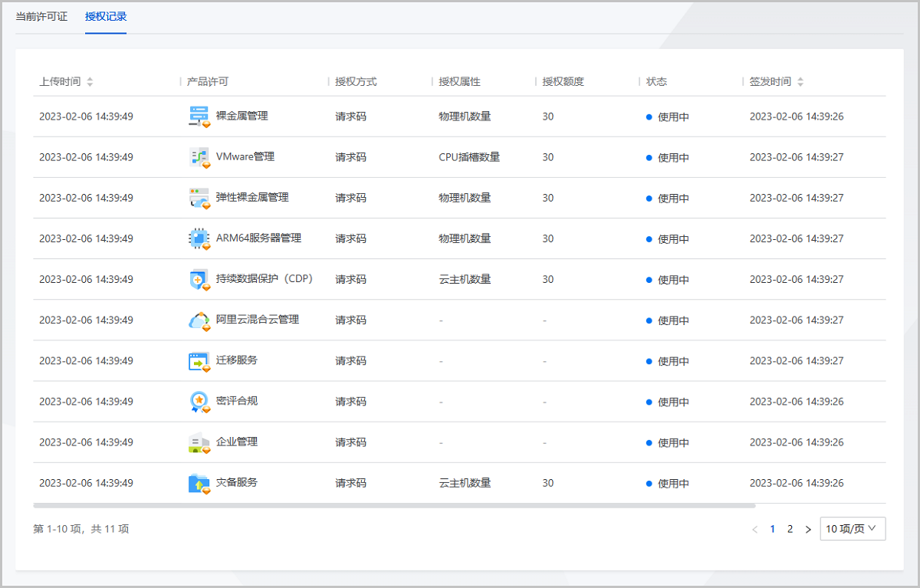
Task: Click the 迁移服务 icon
Action: point(198,360)
